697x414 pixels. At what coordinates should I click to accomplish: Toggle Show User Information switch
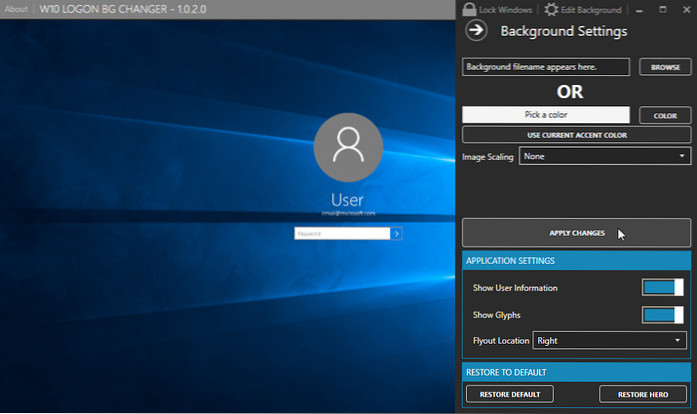662,288
